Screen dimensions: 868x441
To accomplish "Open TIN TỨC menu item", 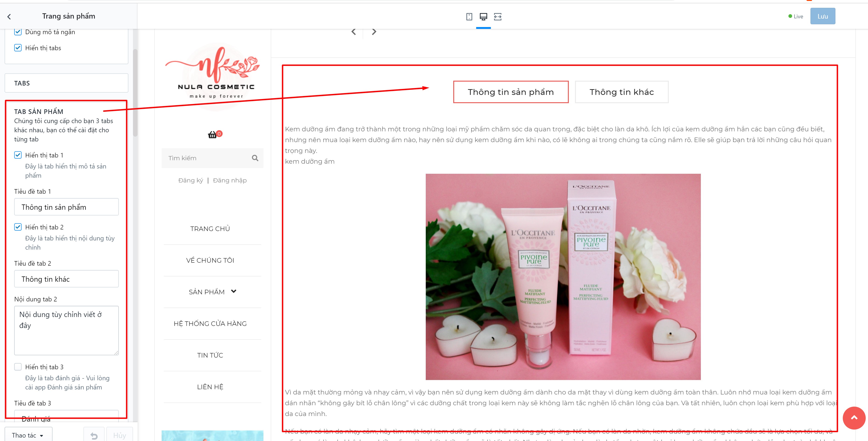I will click(210, 356).
